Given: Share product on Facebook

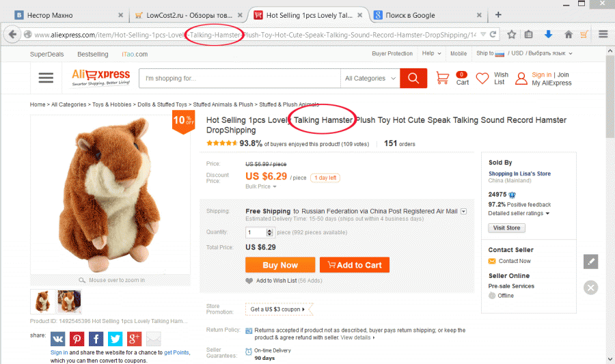Looking at the screenshot, I should 96,339.
